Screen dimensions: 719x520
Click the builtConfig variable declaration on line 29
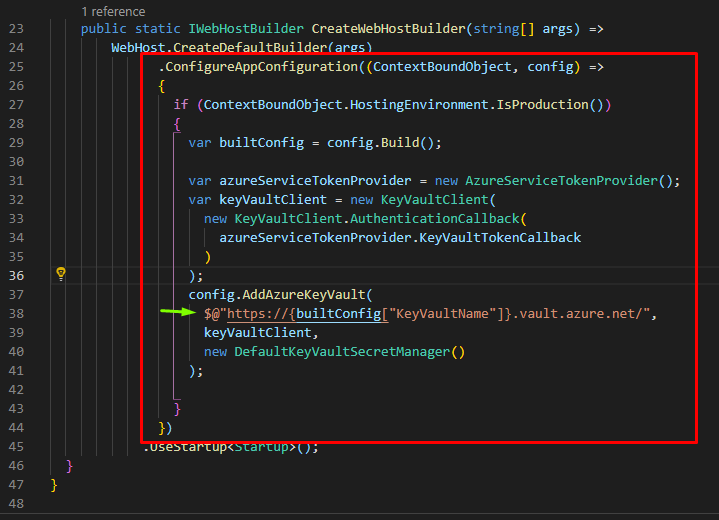[x=261, y=143]
